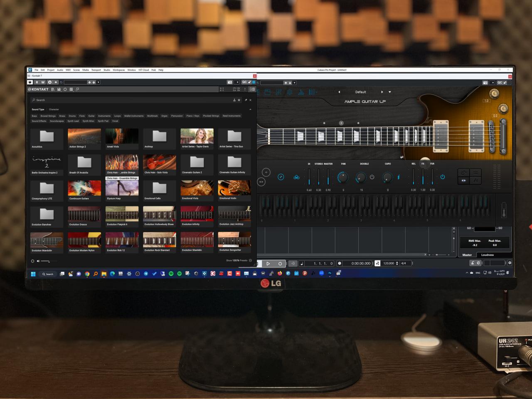
Task: Open dropdown next to Kontakt camera icon
Action: click(x=237, y=82)
